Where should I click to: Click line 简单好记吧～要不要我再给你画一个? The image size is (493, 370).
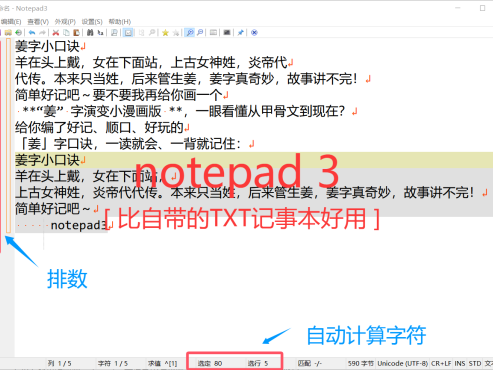pos(119,95)
